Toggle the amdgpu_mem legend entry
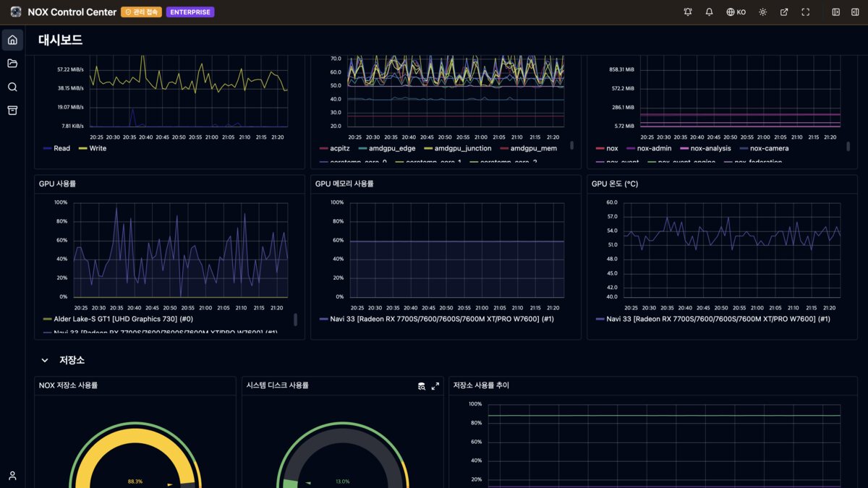 point(529,148)
